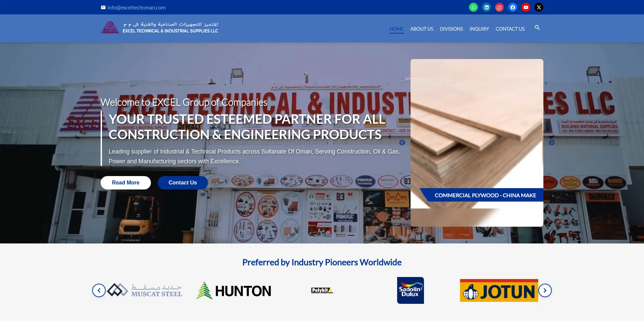
Task: Click the search magnifier icon in navbar
Action: pos(537,27)
